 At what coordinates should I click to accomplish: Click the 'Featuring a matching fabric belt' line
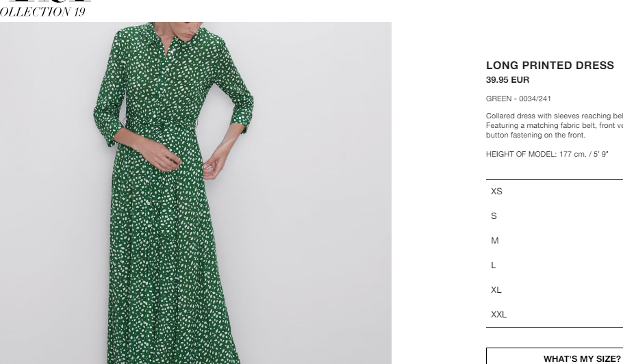click(x=555, y=125)
